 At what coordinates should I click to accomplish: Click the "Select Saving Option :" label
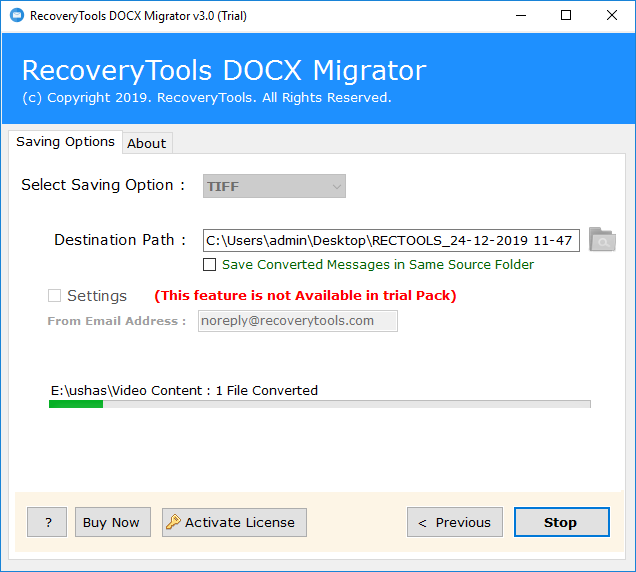103,185
